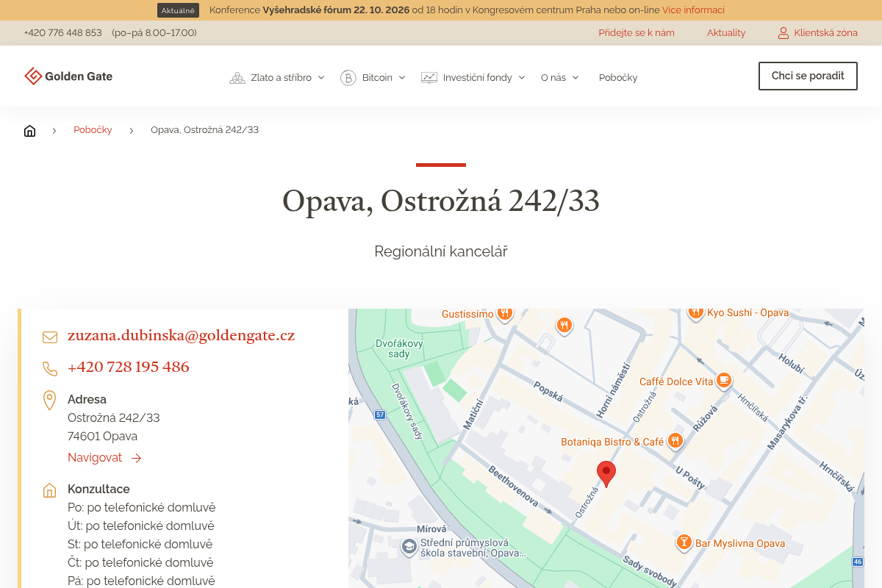The height and width of the screenshot is (588, 882).
Task: Click the Navigovat link
Action: click(x=104, y=458)
